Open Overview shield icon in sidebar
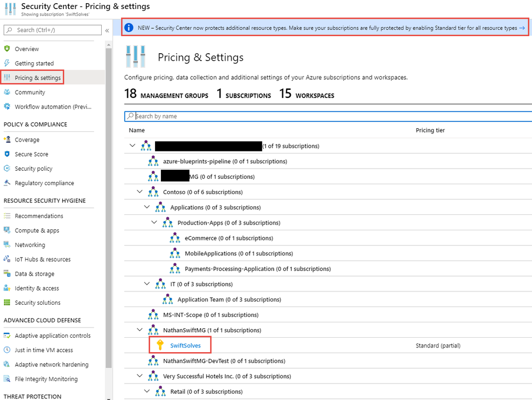The image size is (532, 400). click(7, 48)
